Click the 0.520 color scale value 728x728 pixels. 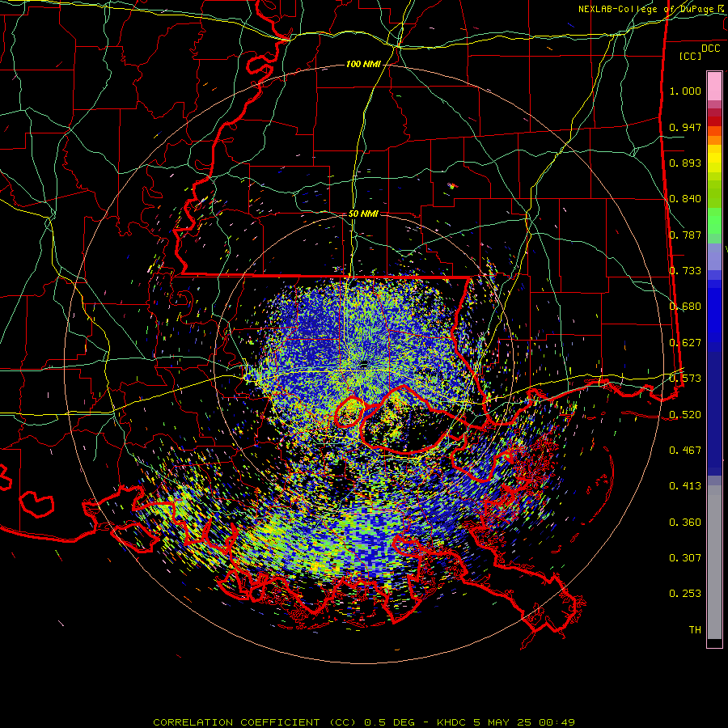685,414
